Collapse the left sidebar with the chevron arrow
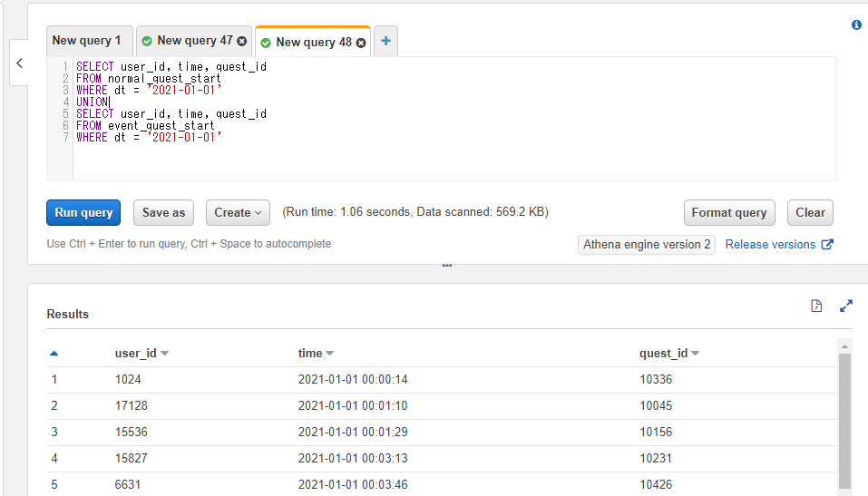This screenshot has height=496, width=868. pos(19,63)
